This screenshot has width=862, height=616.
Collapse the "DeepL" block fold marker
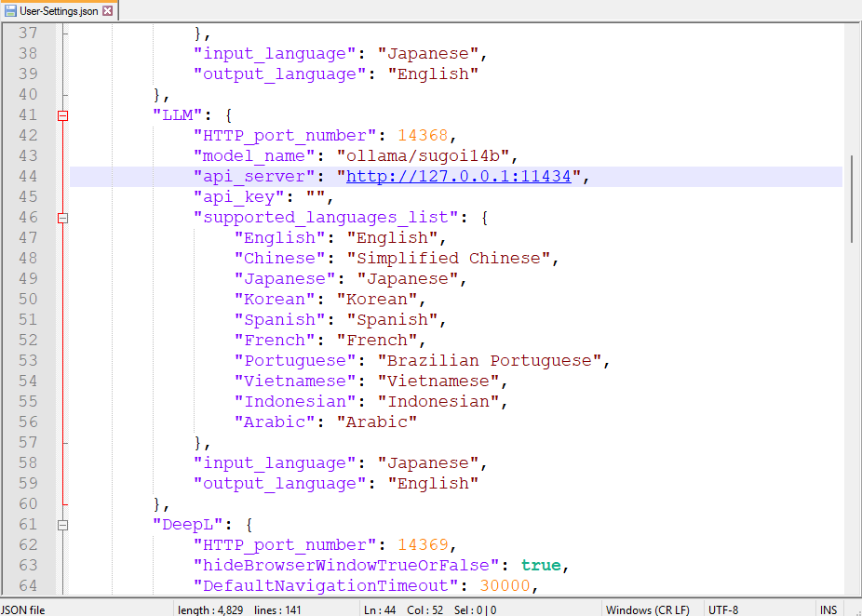coord(62,525)
